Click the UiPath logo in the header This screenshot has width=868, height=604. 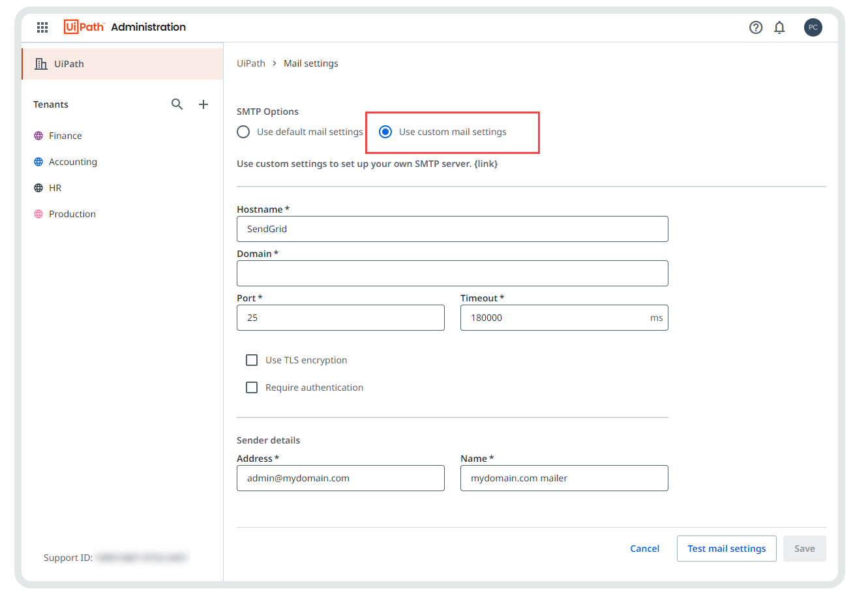click(84, 27)
